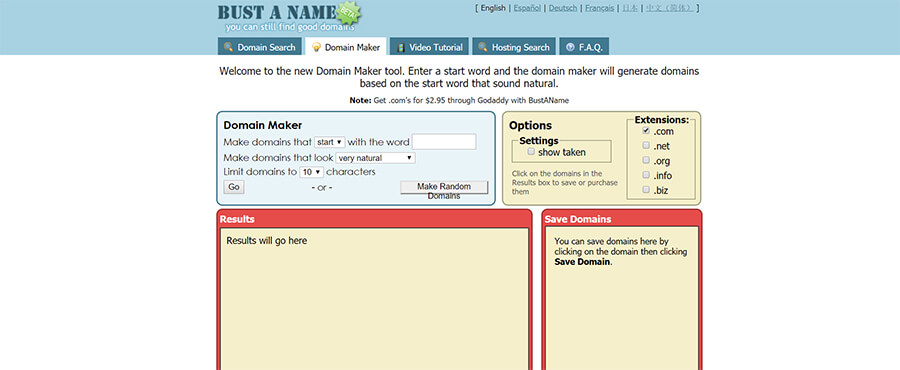Open the F.A.Q. tab
This screenshot has height=370, width=900.
point(584,46)
